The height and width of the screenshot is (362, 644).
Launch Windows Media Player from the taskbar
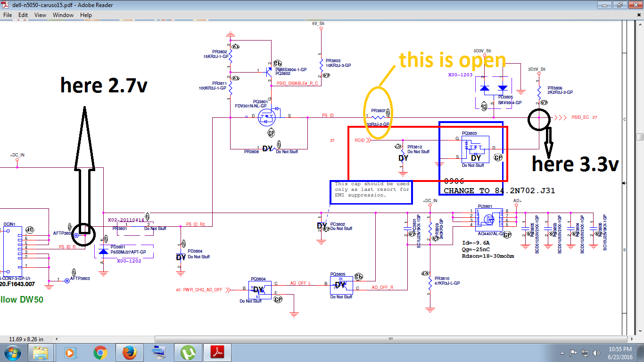(70, 353)
